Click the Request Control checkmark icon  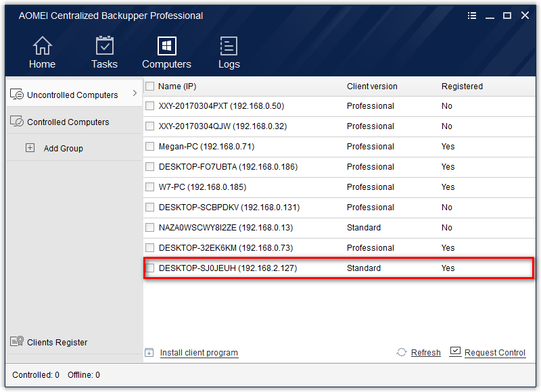click(455, 351)
